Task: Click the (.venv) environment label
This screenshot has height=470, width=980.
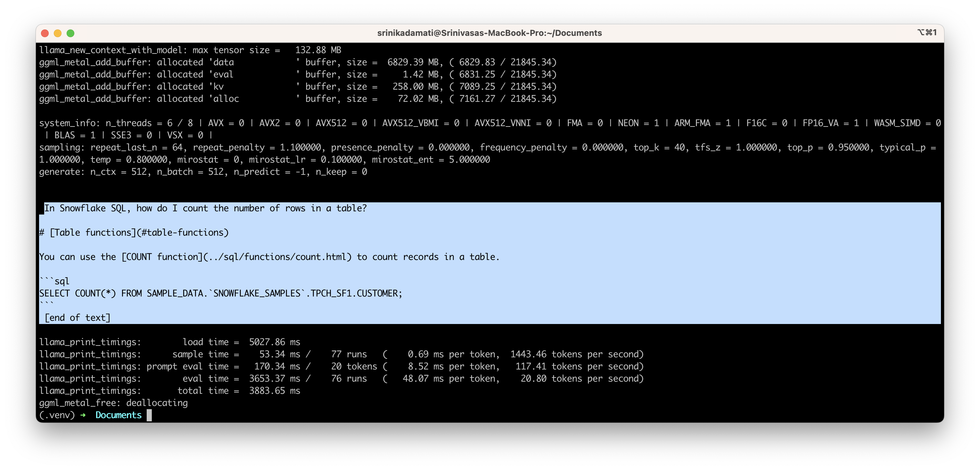Action: [x=57, y=415]
